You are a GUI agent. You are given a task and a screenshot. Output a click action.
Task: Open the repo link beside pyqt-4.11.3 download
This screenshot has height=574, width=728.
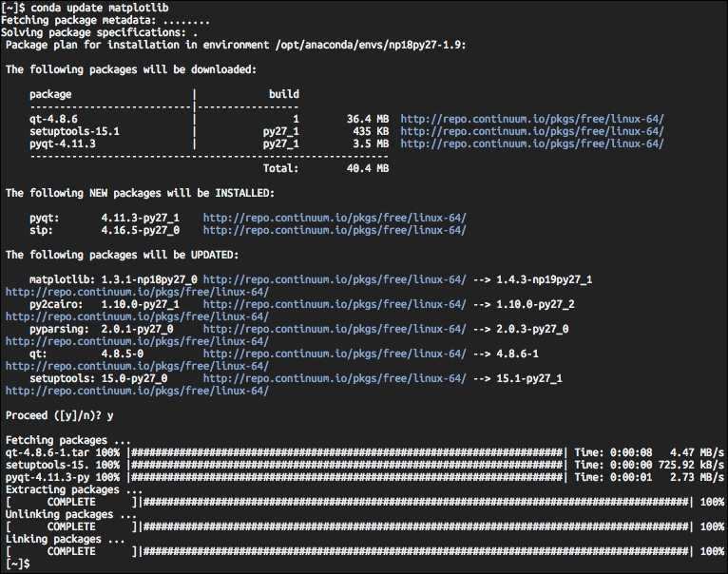tap(532, 143)
